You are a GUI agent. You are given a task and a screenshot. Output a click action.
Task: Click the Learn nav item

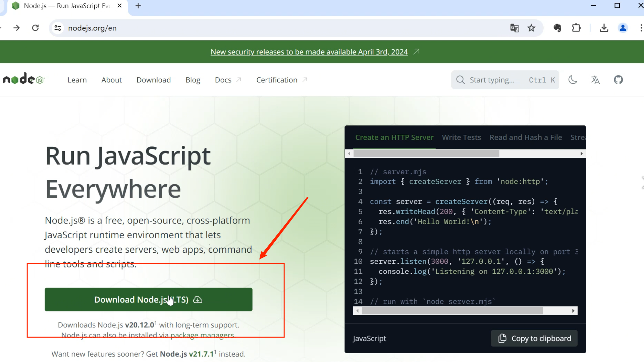[x=77, y=80]
